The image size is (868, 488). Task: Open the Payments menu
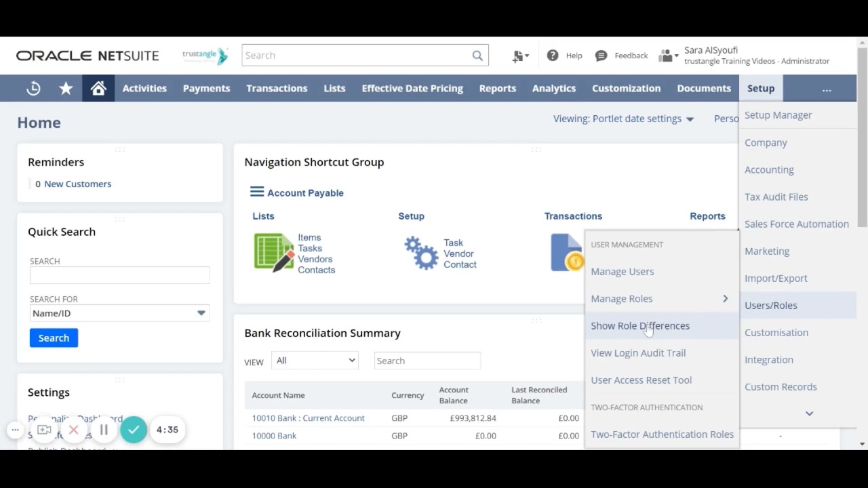pyautogui.click(x=206, y=88)
